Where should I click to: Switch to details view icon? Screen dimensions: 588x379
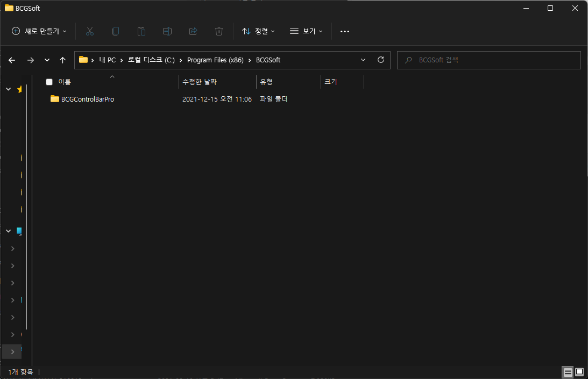coord(568,372)
